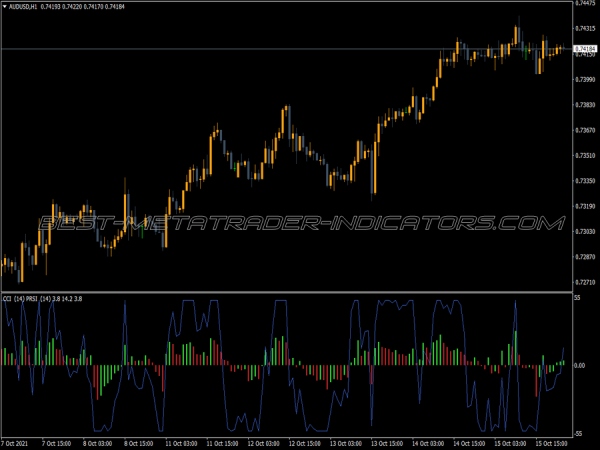Click the 12 Oct 15:00 time label
This screenshot has height=450, width=600.
pos(305,443)
